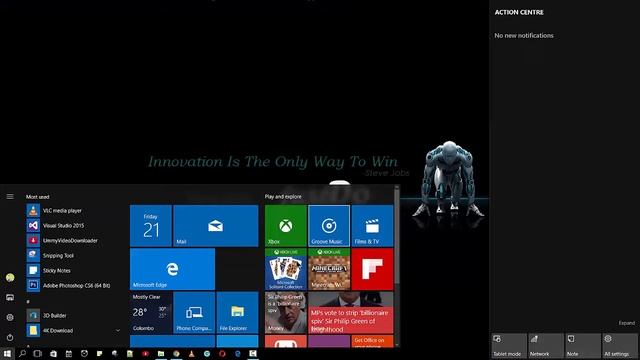The width and height of the screenshot is (640, 360).
Task: Open the Get Office tile
Action: (x=372, y=341)
